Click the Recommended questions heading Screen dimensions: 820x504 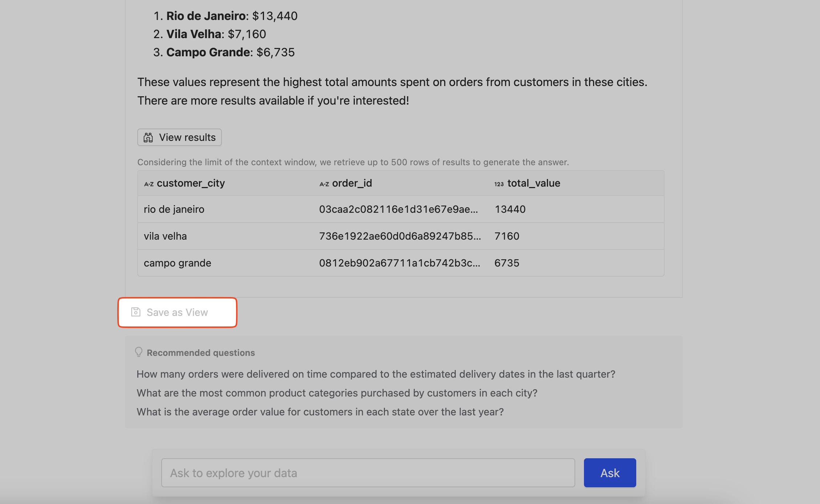click(200, 353)
